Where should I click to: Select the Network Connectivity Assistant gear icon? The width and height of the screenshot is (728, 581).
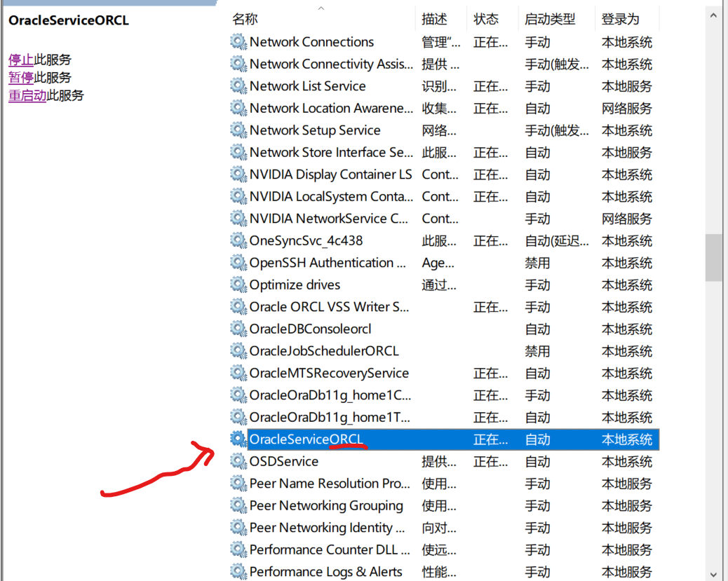tap(238, 64)
